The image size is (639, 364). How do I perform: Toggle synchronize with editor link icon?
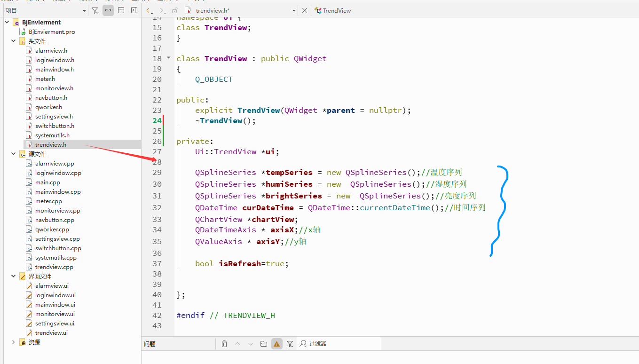pyautogui.click(x=108, y=10)
